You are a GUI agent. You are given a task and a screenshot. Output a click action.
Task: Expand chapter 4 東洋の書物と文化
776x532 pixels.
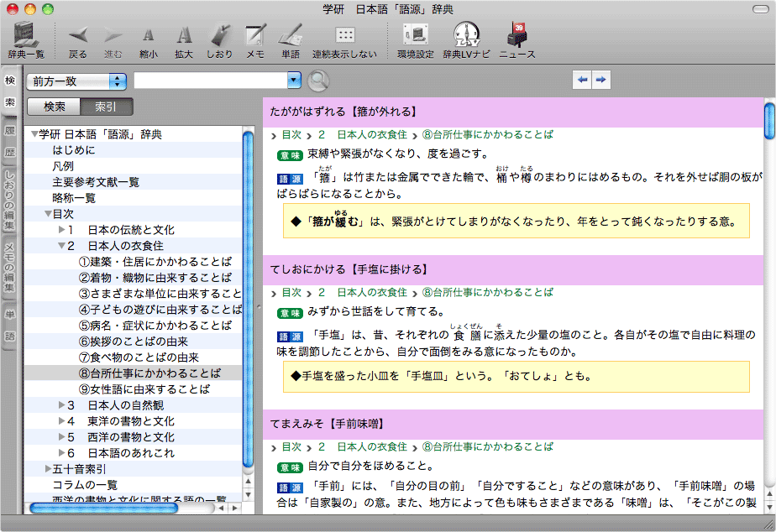(x=62, y=420)
